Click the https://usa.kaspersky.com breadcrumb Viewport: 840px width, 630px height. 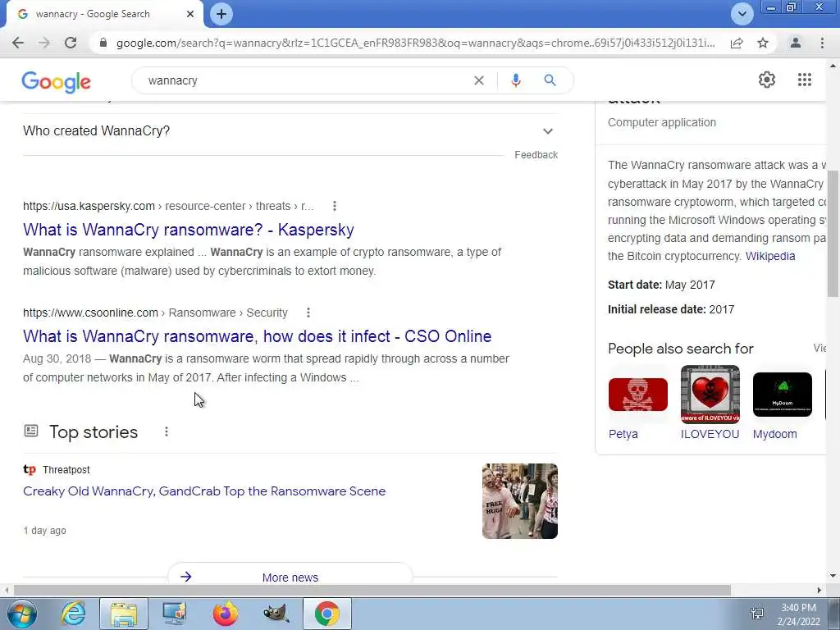pos(89,206)
